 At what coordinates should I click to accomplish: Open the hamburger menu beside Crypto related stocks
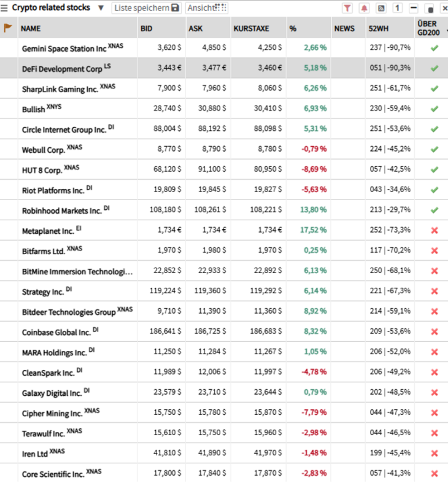coord(4,8)
